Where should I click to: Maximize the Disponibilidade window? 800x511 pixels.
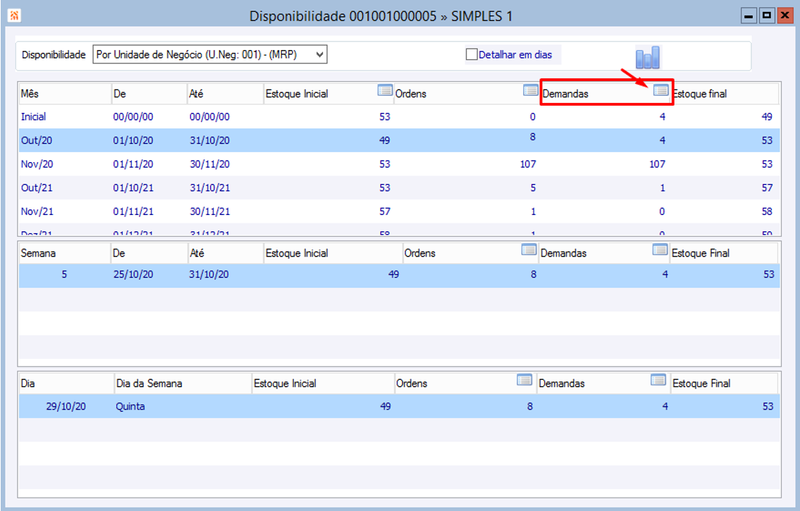coord(766,16)
